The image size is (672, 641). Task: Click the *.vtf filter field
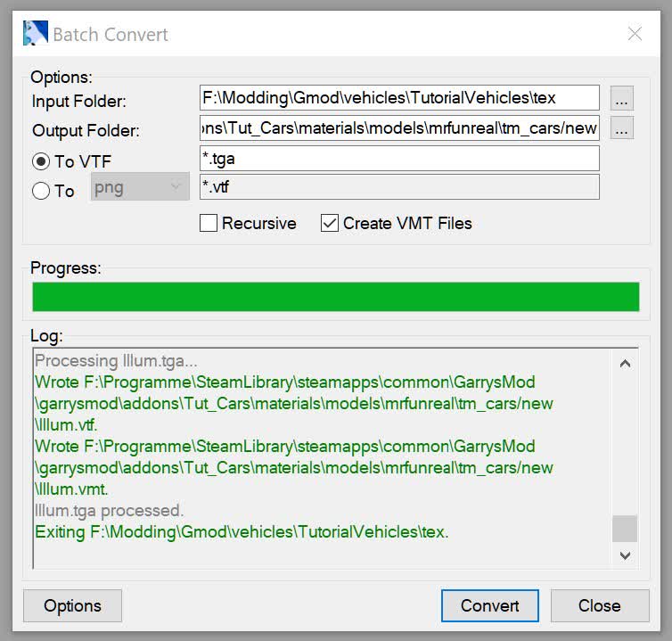tap(399, 187)
